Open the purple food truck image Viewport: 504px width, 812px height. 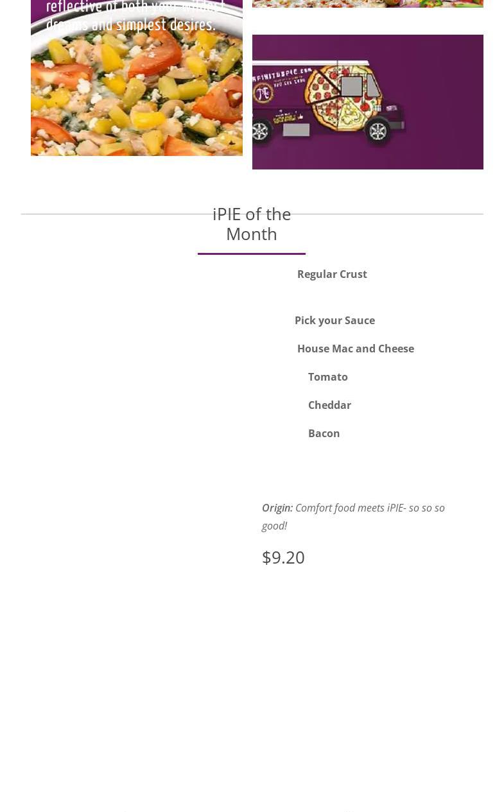point(437,103)
